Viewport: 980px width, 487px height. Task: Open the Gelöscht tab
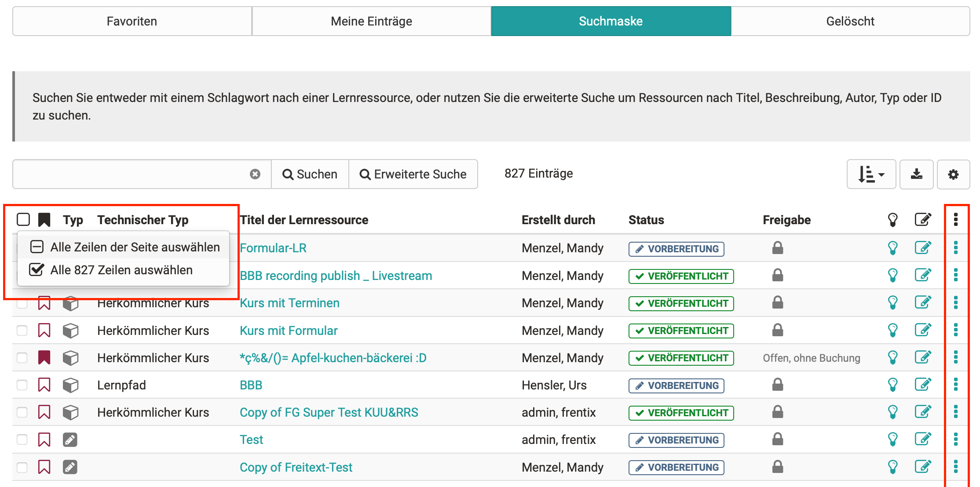(850, 21)
